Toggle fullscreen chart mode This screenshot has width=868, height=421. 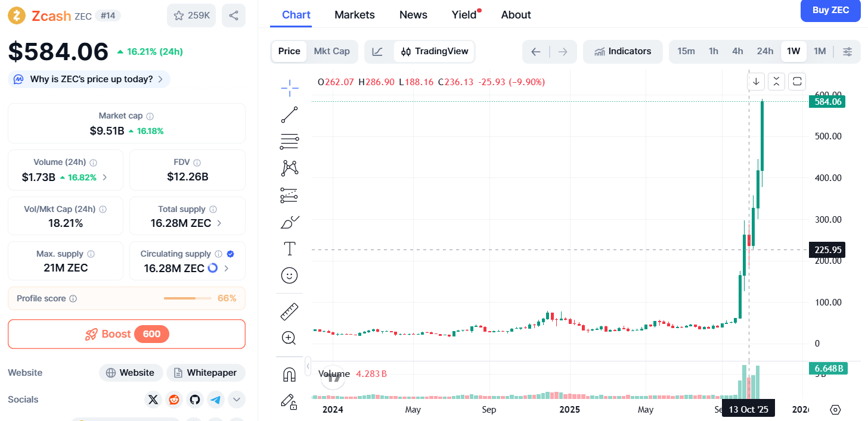pos(797,81)
